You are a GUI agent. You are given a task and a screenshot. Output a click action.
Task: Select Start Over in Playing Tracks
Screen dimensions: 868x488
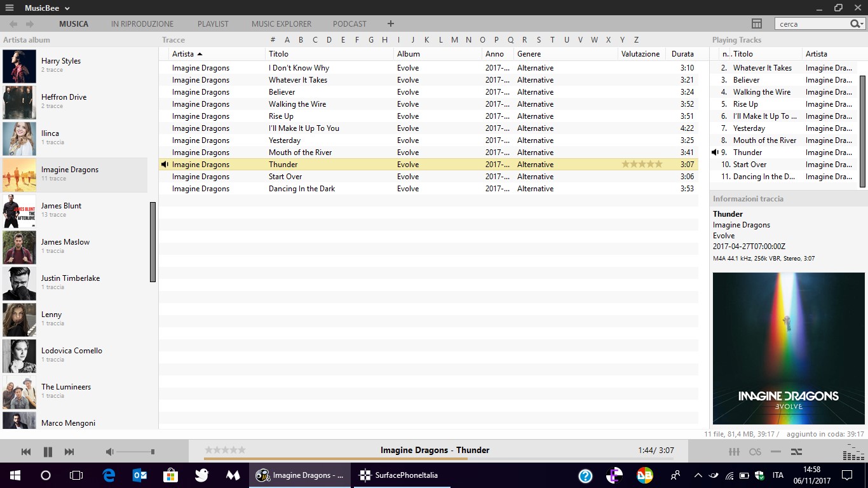click(785, 165)
